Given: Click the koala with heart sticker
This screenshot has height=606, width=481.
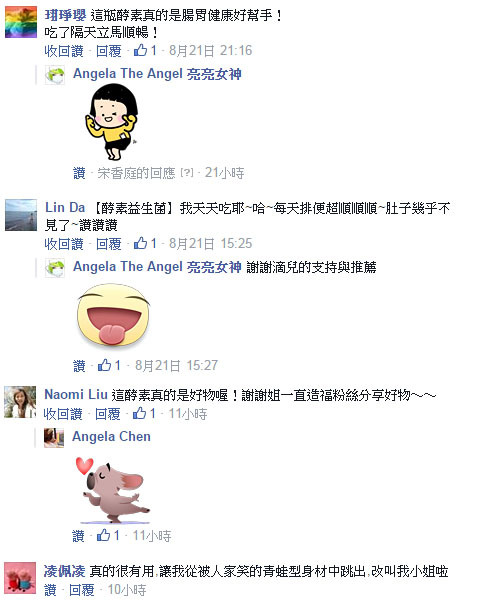Looking at the screenshot, I should click(x=113, y=490).
